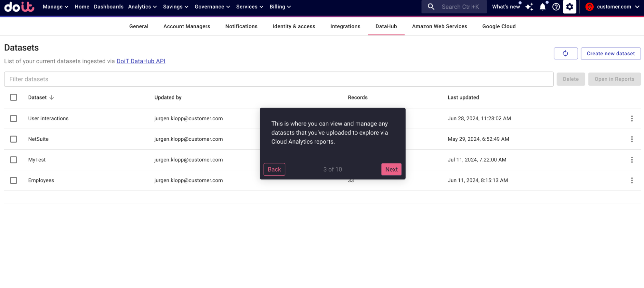The image size is (644, 288).
Task: Click the User interactions dataset name
Action: (x=48, y=118)
